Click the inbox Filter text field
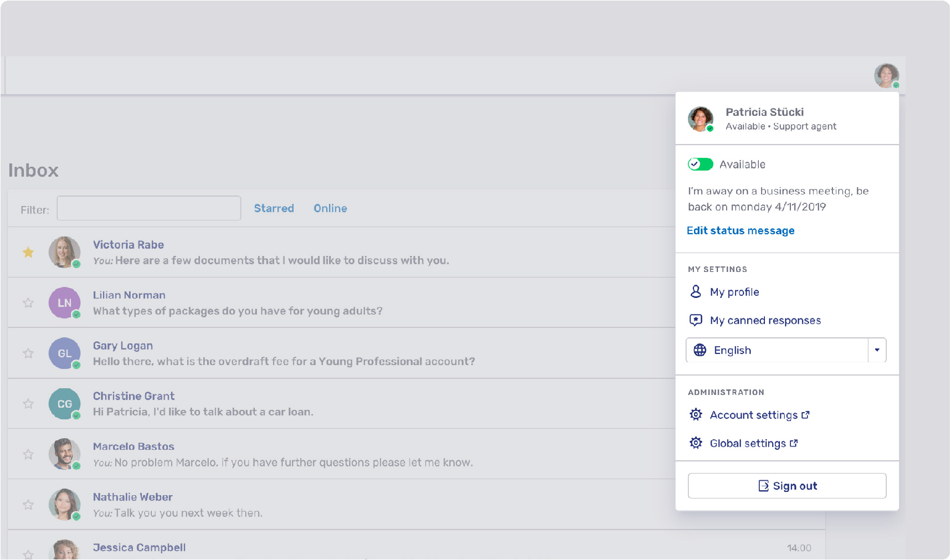 148,208
